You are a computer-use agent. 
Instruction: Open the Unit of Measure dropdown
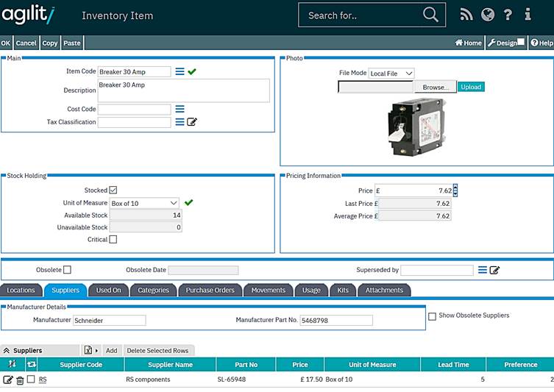pos(144,203)
